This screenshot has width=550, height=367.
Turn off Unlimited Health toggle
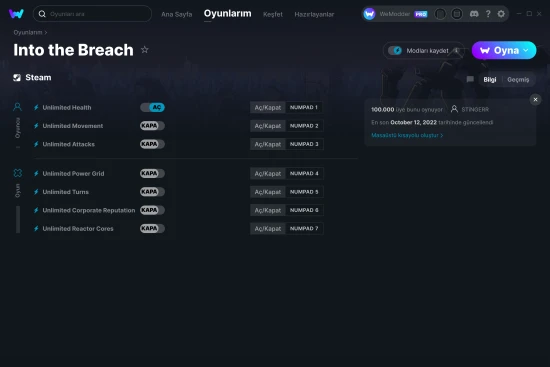point(152,107)
